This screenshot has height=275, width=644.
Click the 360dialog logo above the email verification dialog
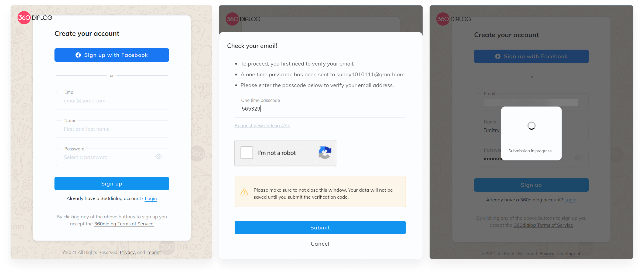243,19
